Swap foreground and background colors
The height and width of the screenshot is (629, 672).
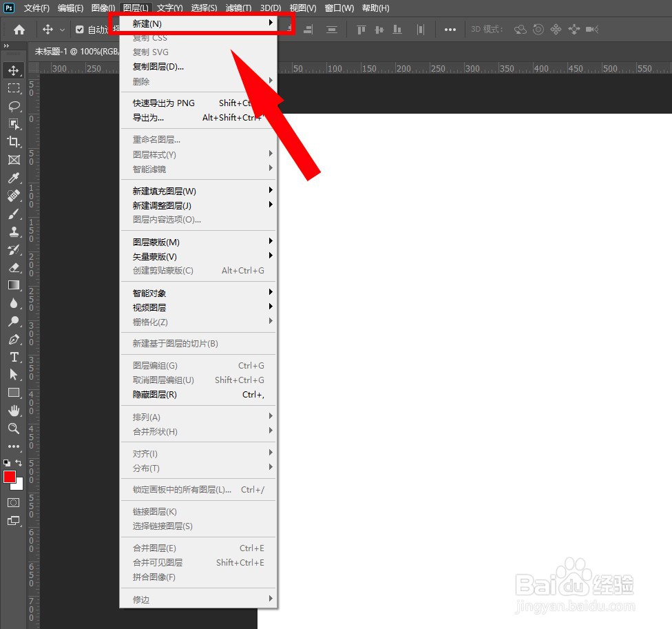point(19,463)
